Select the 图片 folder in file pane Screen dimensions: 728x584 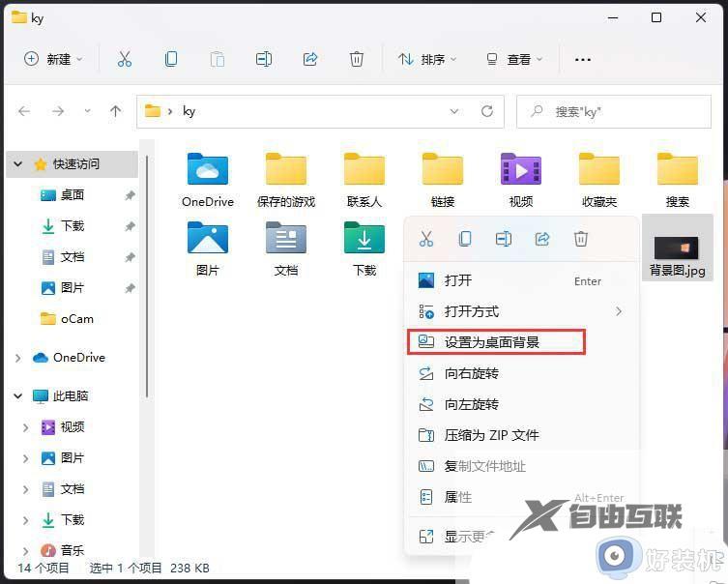pyautogui.click(x=208, y=248)
